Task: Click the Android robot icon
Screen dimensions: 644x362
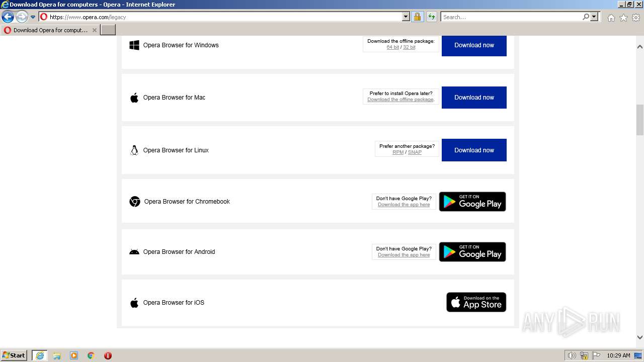Action: click(x=134, y=252)
